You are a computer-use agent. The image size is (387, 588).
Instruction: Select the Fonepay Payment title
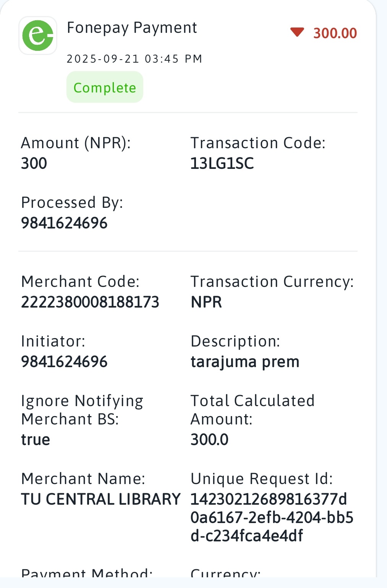[x=132, y=28]
